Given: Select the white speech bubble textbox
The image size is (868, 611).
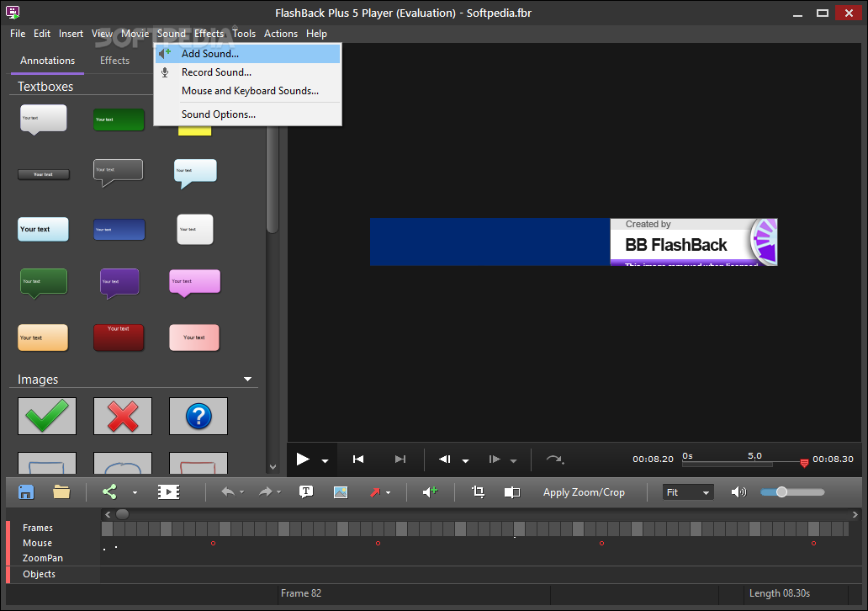Looking at the screenshot, I should (43, 120).
